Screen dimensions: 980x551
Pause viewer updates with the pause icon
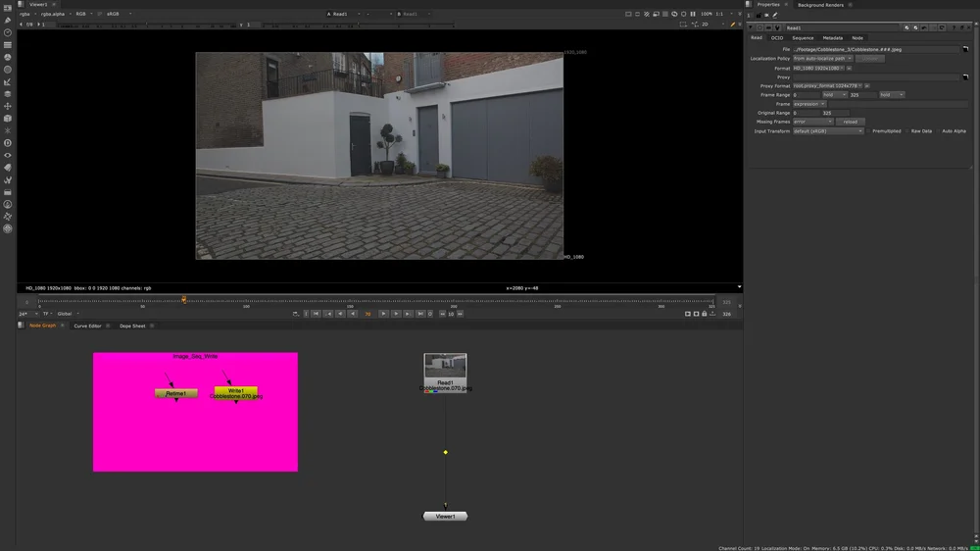(x=693, y=14)
